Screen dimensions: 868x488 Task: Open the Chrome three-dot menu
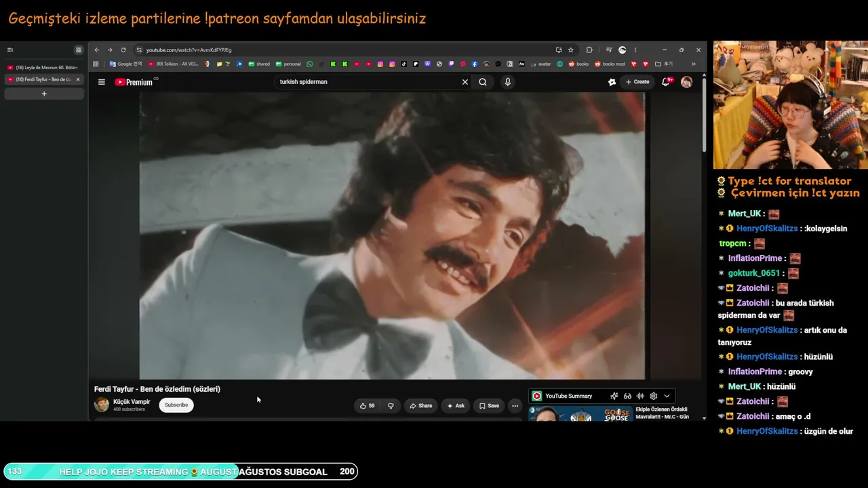635,50
